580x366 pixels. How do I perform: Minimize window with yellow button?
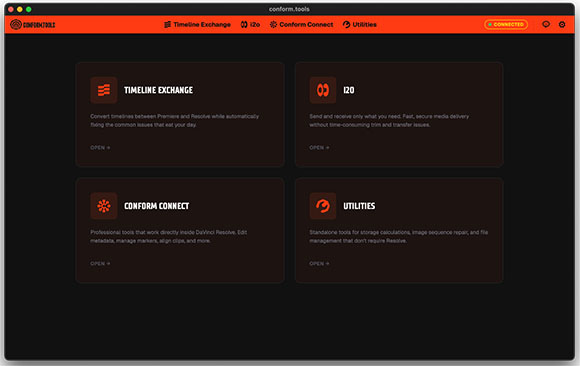pos(20,9)
